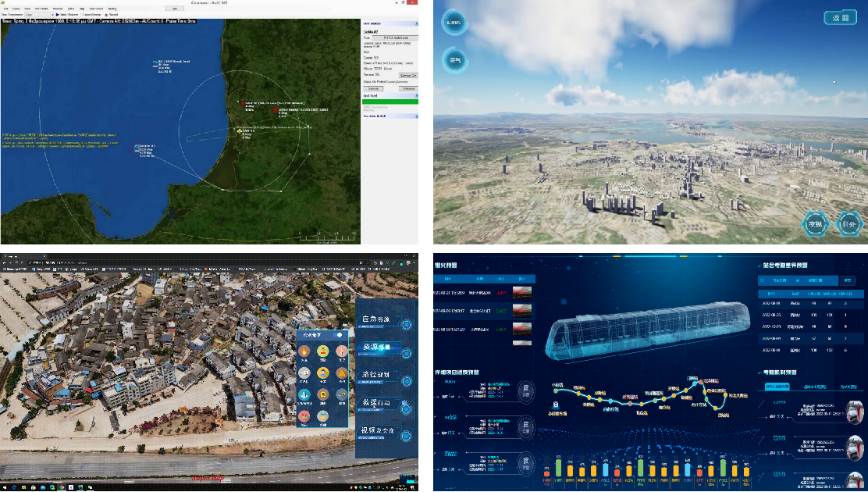The image size is (868, 492).
Task: Click the second circular button below it
Action: pyautogui.click(x=454, y=59)
